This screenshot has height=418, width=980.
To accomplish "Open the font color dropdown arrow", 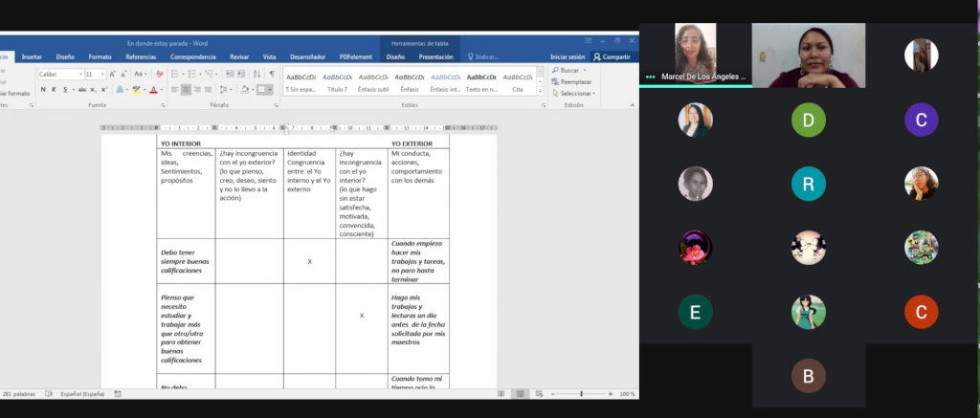I will tap(161, 89).
